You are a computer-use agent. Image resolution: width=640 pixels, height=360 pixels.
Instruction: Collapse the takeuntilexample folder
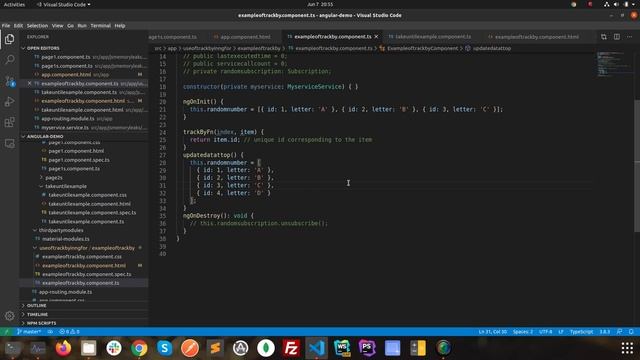(66, 186)
